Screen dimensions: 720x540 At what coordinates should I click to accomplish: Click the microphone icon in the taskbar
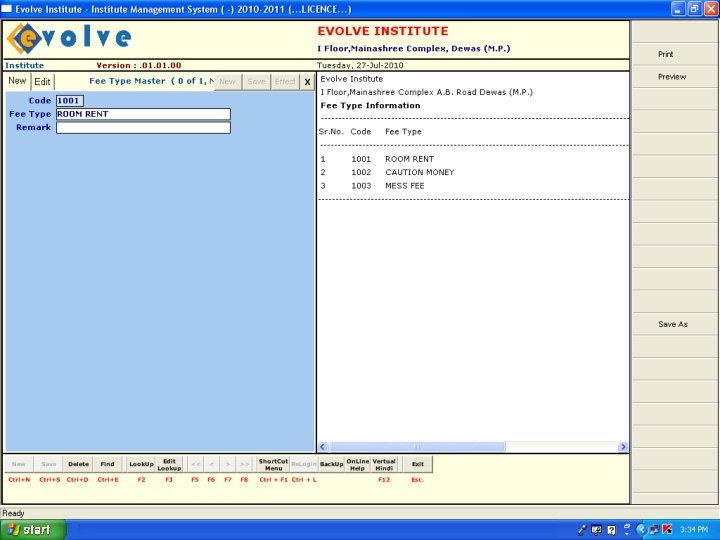pos(582,530)
